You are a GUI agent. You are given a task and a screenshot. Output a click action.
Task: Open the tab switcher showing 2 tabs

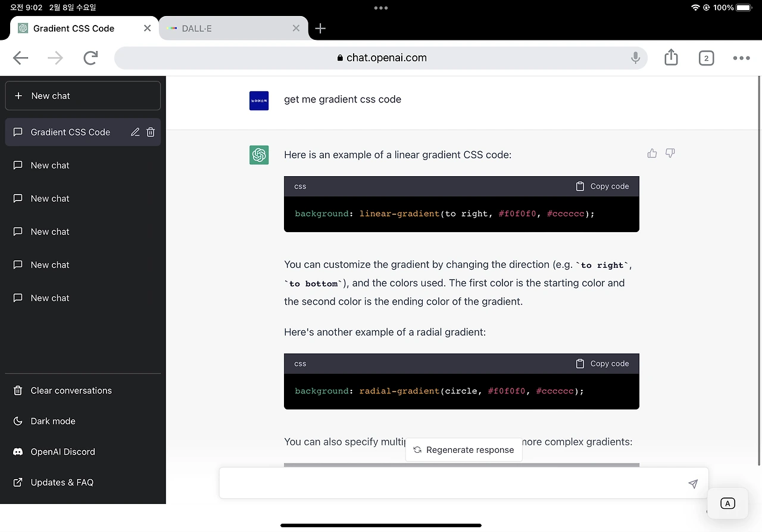coord(706,58)
